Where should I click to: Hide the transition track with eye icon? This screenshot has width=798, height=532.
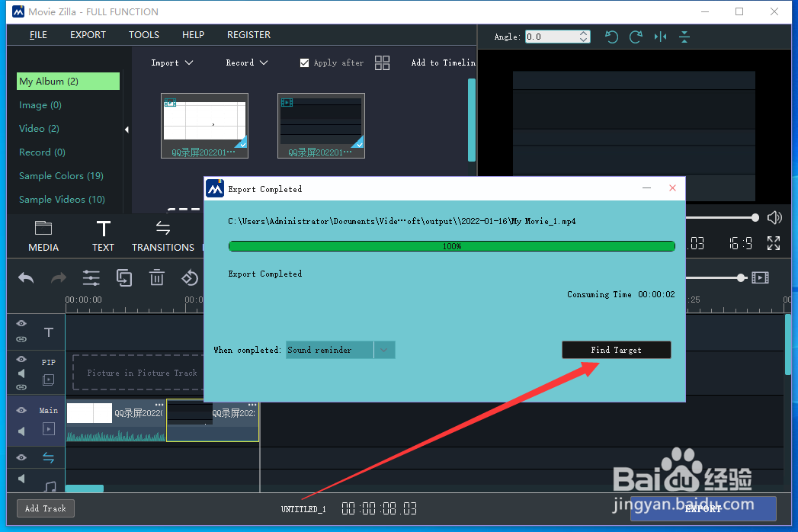pos(21,457)
